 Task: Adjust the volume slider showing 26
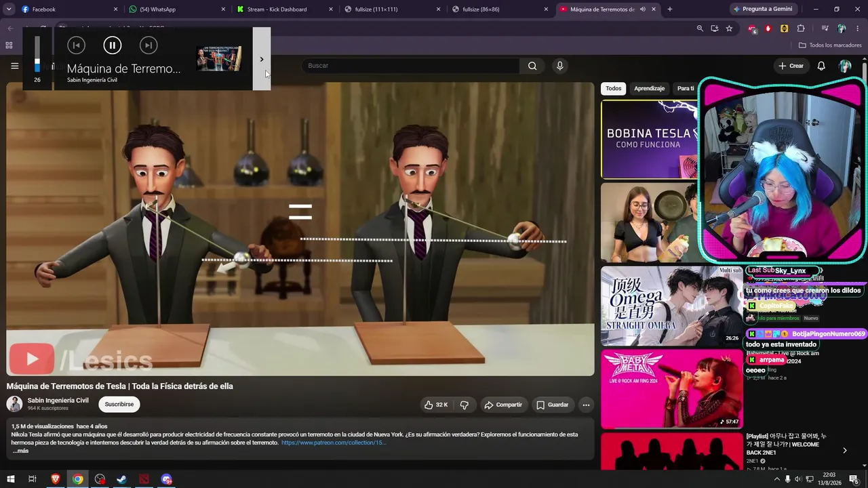tap(37, 54)
